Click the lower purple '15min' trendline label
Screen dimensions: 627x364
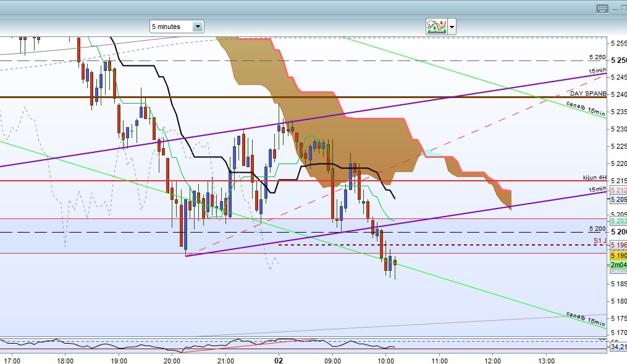pos(597,189)
